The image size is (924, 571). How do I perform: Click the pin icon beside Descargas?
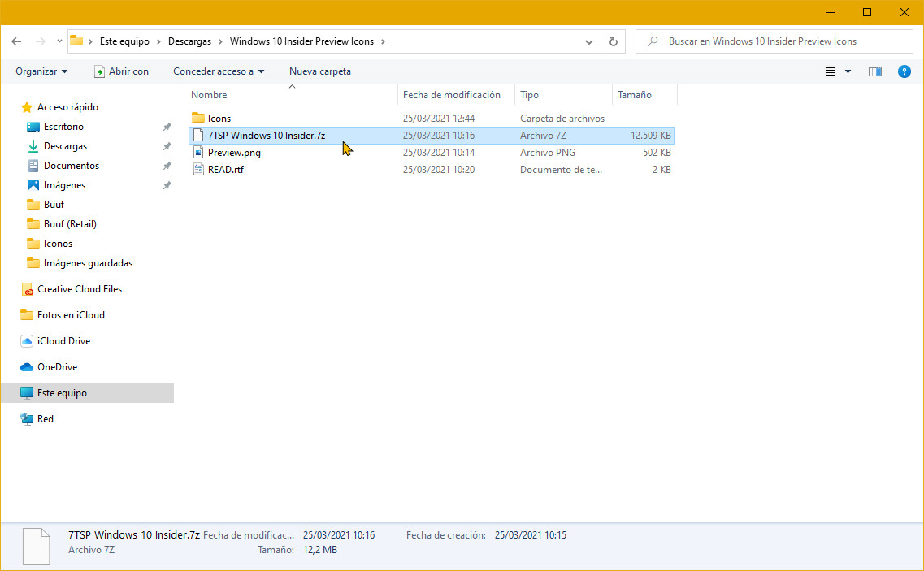[x=167, y=146]
